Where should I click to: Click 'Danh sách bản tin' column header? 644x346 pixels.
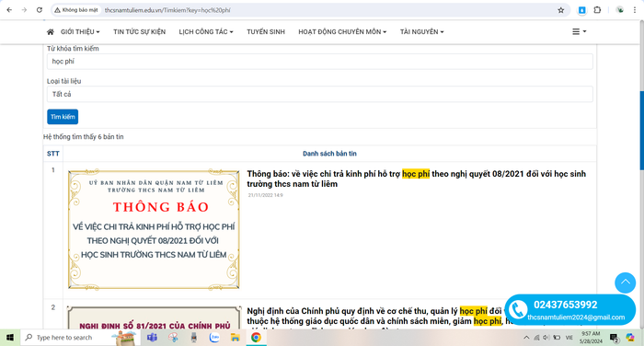pos(329,154)
